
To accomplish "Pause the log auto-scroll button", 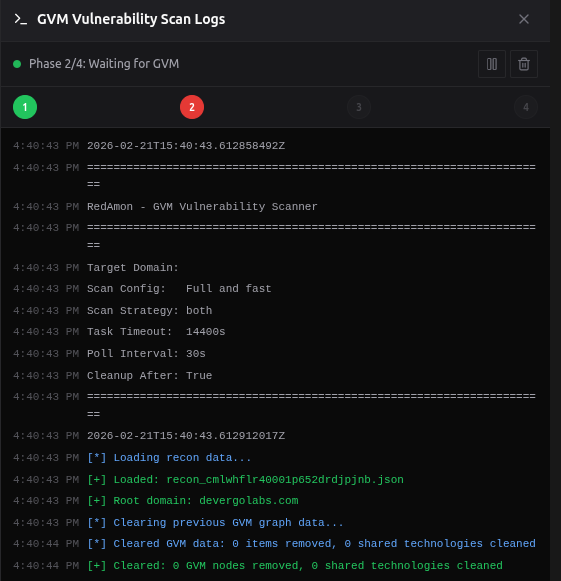I will click(492, 64).
